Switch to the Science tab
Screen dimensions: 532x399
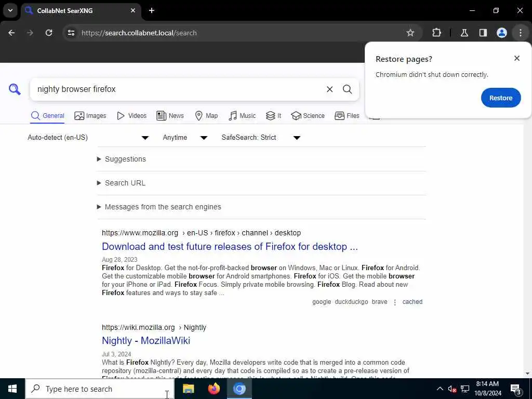pyautogui.click(x=308, y=116)
